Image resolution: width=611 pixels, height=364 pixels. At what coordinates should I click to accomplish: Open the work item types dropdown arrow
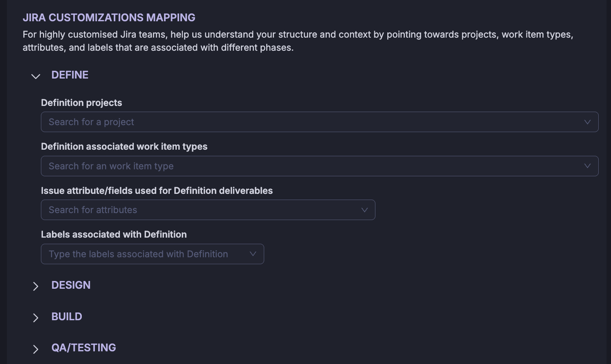587,166
